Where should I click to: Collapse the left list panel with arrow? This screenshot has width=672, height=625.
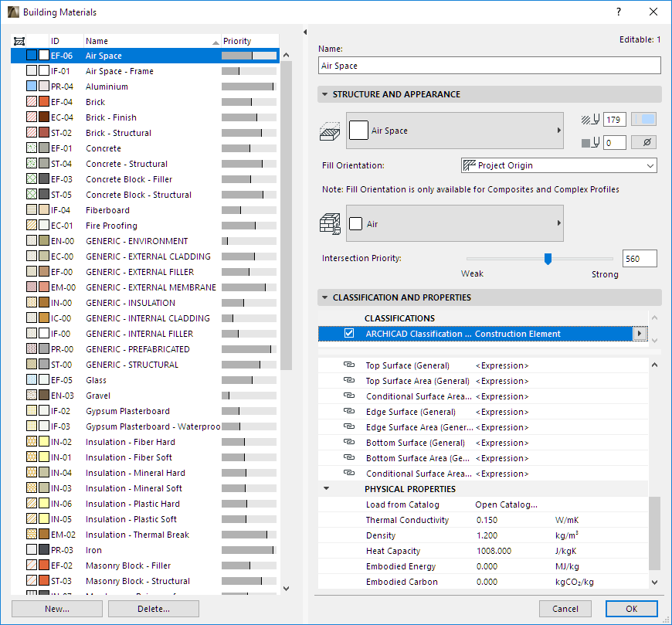(304, 32)
